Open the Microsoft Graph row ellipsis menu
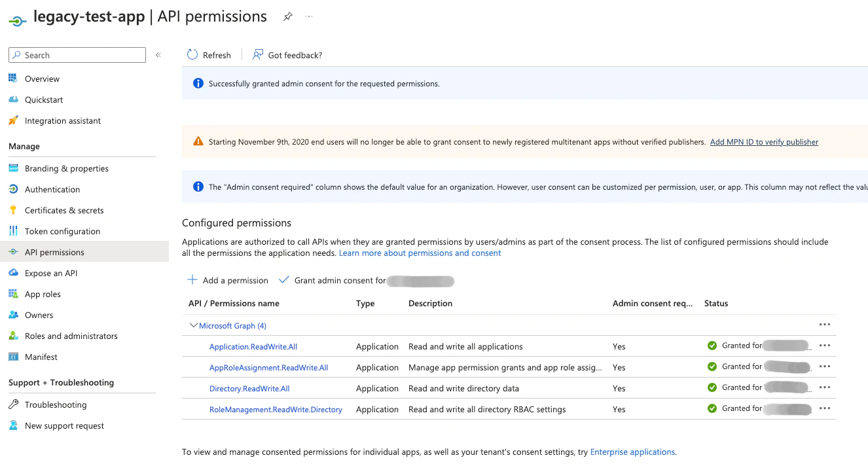868x464 pixels. [x=824, y=325]
